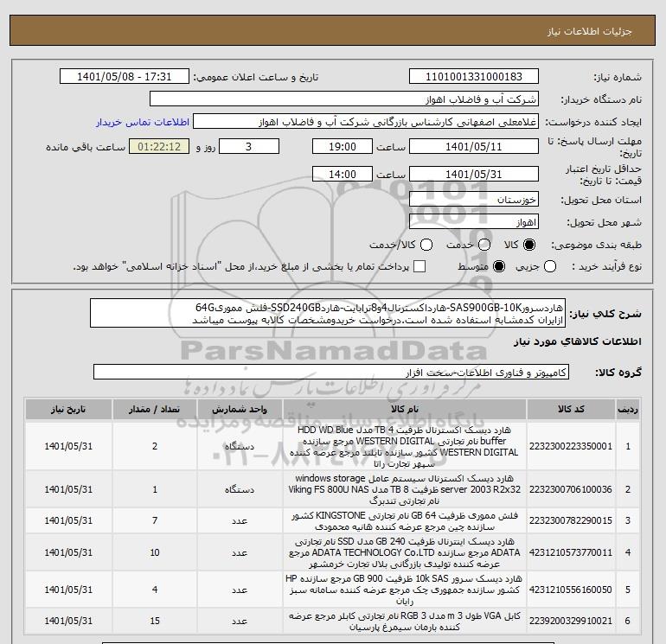The width and height of the screenshot is (666, 644).
Task: Click price validity time 14:00
Action: point(343,174)
